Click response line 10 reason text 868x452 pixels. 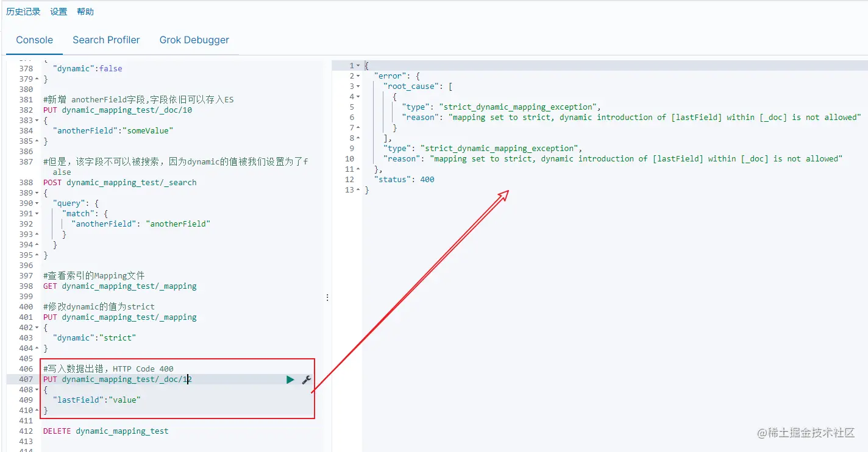613,159
